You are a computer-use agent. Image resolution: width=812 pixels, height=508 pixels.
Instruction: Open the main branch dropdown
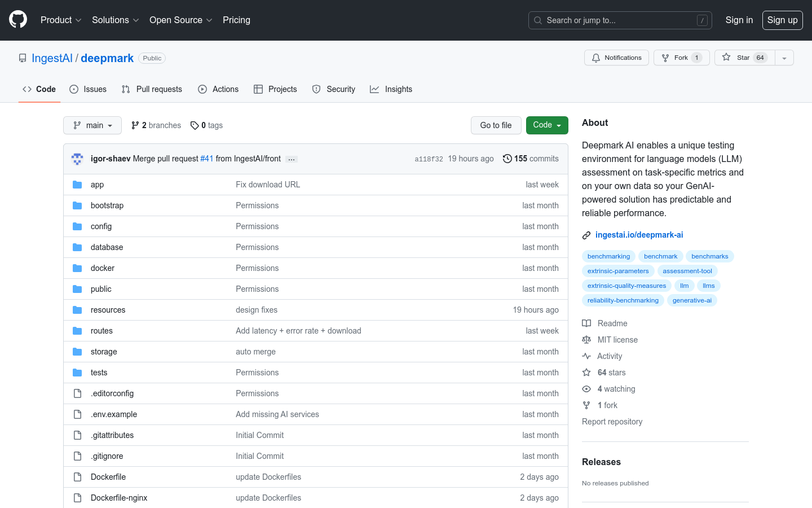[92, 125]
